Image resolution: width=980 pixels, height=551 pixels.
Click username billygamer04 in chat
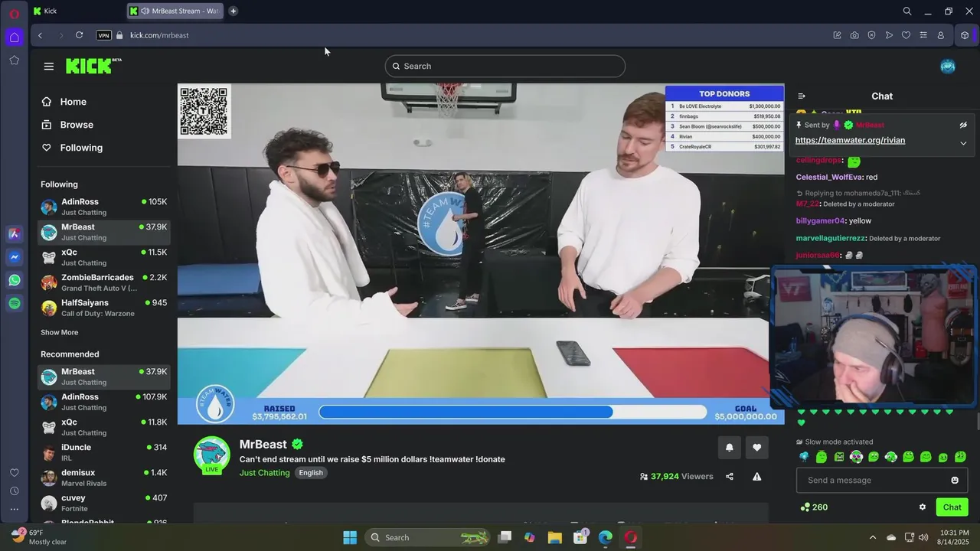(x=820, y=220)
